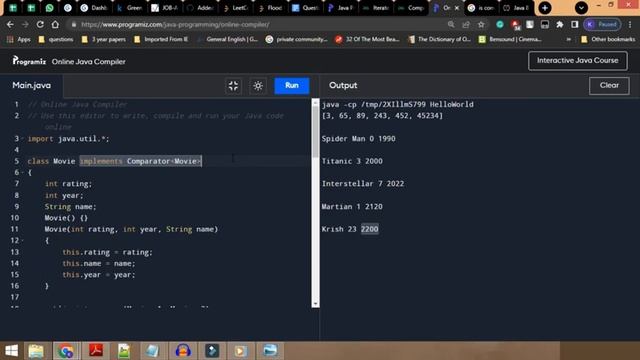This screenshot has width=640, height=360.
Task: Open the Main.java file tab
Action: [31, 85]
